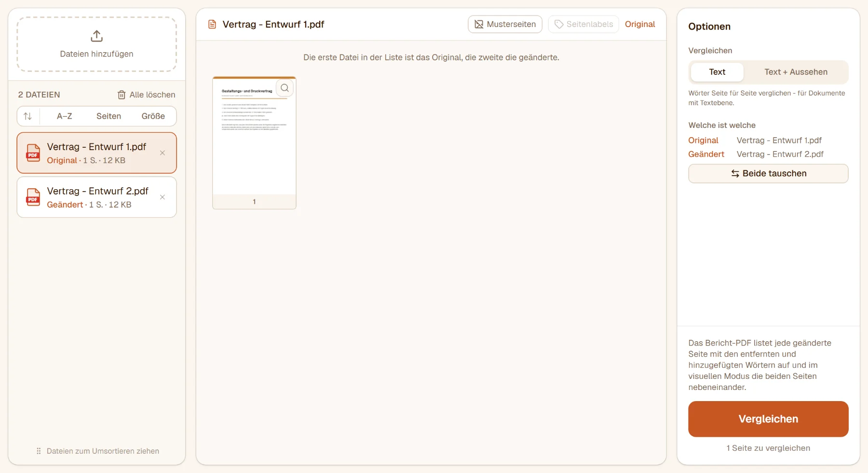Select the Vertrag - Entwurf 2.pdf file row
Image resolution: width=868 pixels, height=473 pixels.
pos(97,197)
